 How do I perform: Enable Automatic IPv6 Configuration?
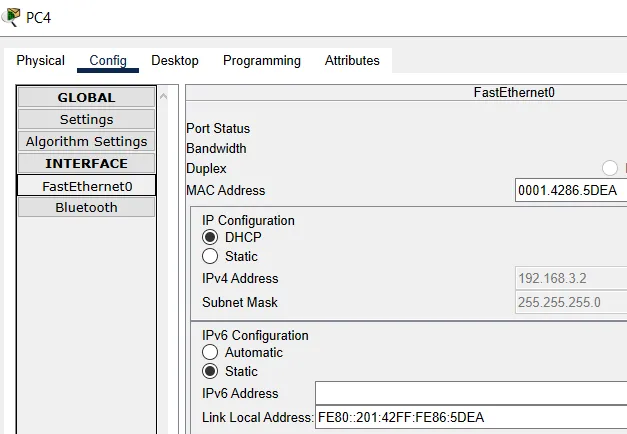210,353
